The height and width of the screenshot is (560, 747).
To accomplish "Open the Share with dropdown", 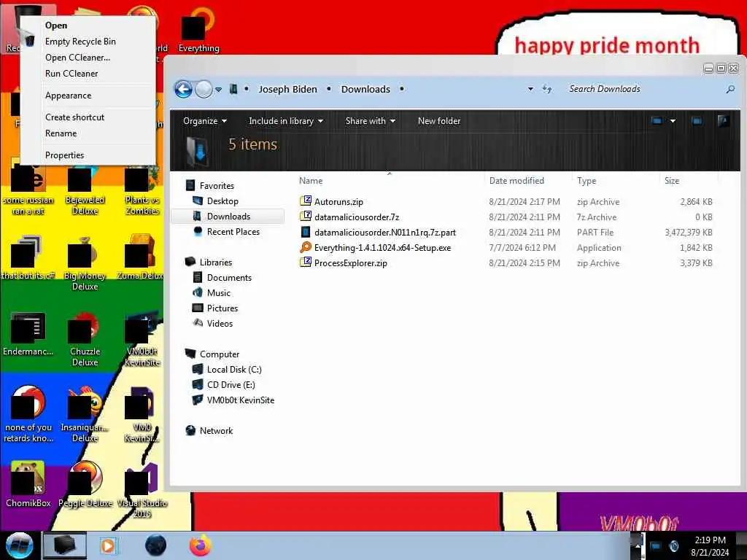I will click(x=370, y=121).
